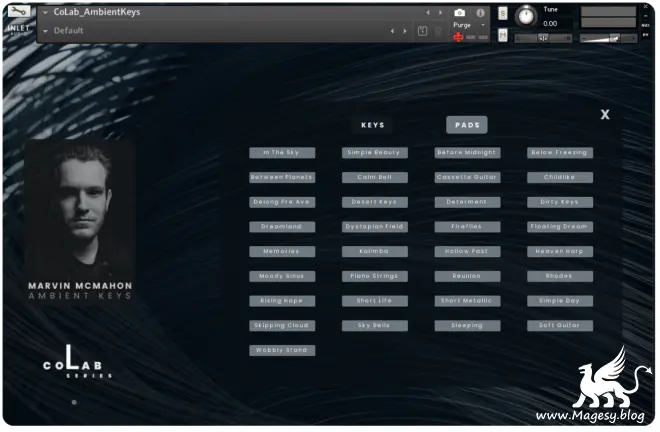Choose the Cassette Guitar preset
The height and width of the screenshot is (432, 660).
pyautogui.click(x=467, y=177)
